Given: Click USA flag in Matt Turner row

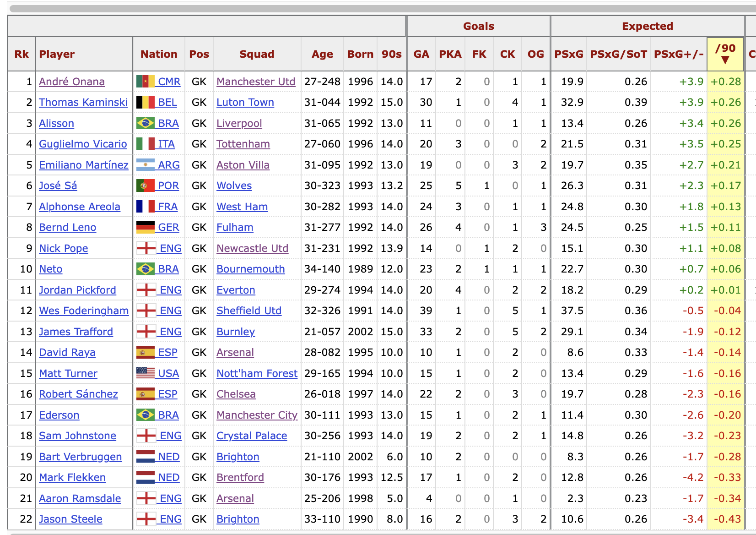Looking at the screenshot, I should click(x=146, y=373).
